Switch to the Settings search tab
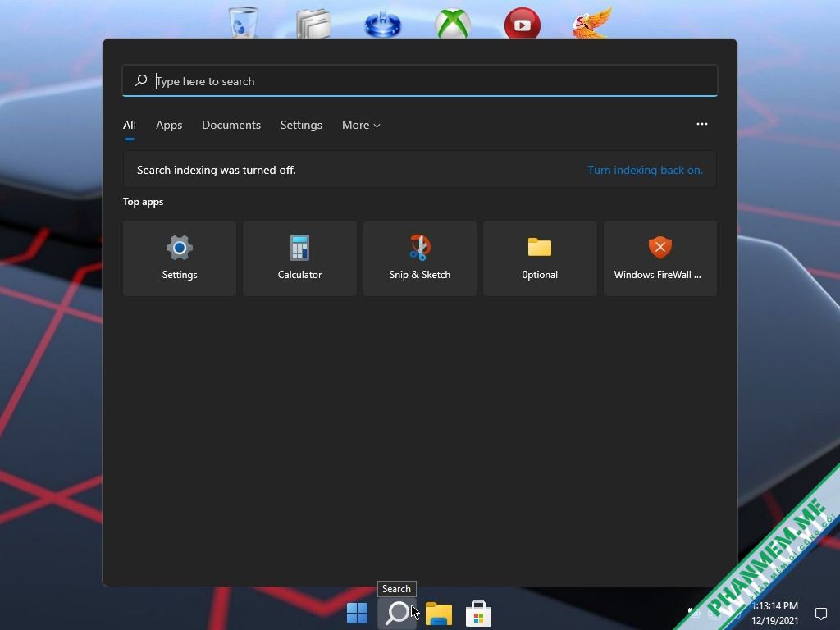 point(301,125)
